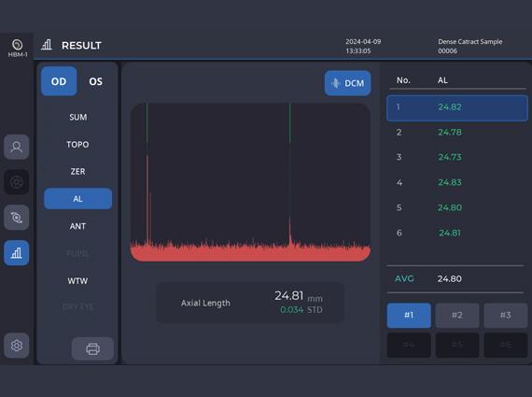Open the eye measurement icon in sidebar
The image size is (532, 397).
coord(16,218)
